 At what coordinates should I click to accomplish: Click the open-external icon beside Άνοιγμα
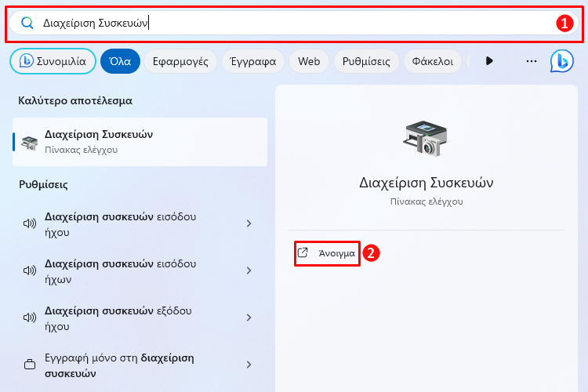point(303,252)
